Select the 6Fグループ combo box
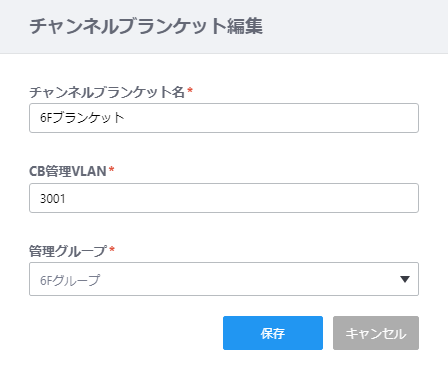The width and height of the screenshot is (448, 369). click(224, 279)
